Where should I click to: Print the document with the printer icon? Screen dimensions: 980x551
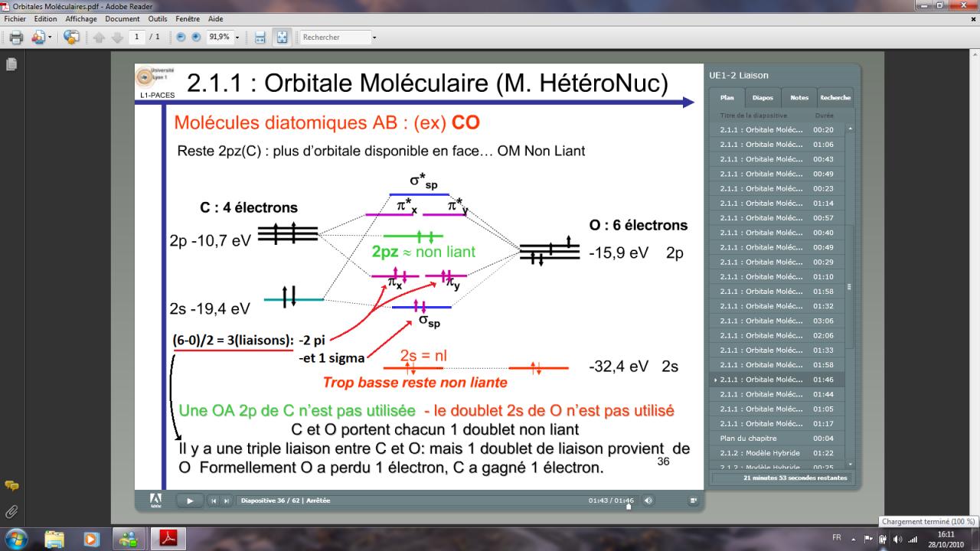pyautogui.click(x=16, y=37)
